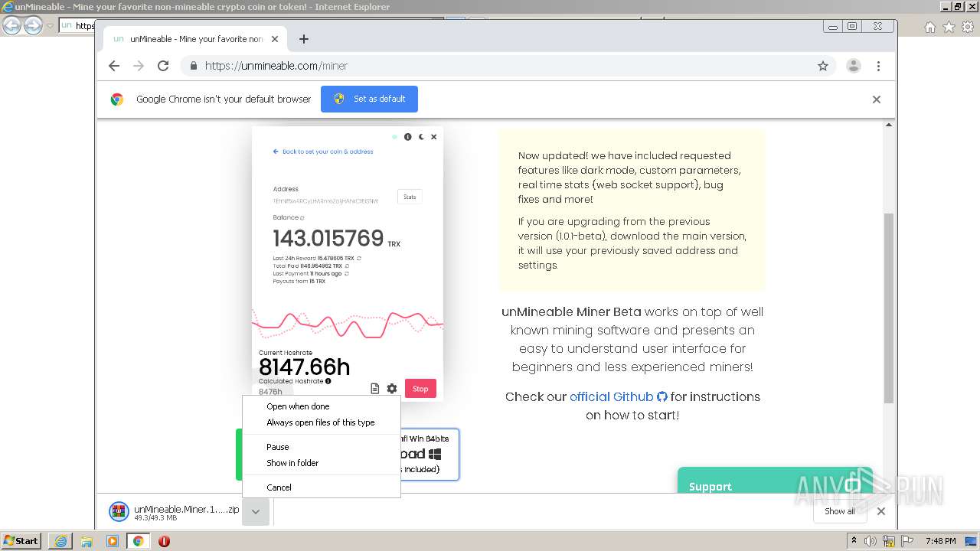Image resolution: width=980 pixels, height=551 pixels.
Task: Reload the unmineable.com page
Action: [x=163, y=66]
